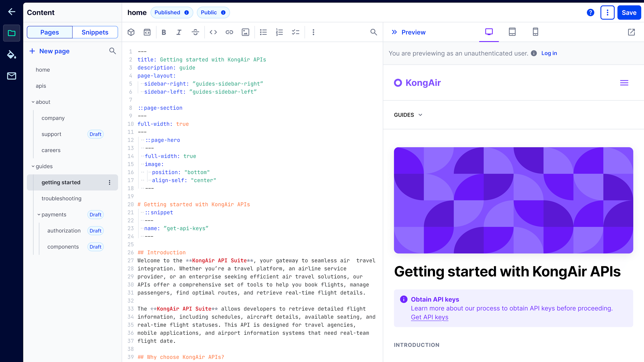Click the italic formatting icon
Screen dimensions: 644x362
point(179,32)
